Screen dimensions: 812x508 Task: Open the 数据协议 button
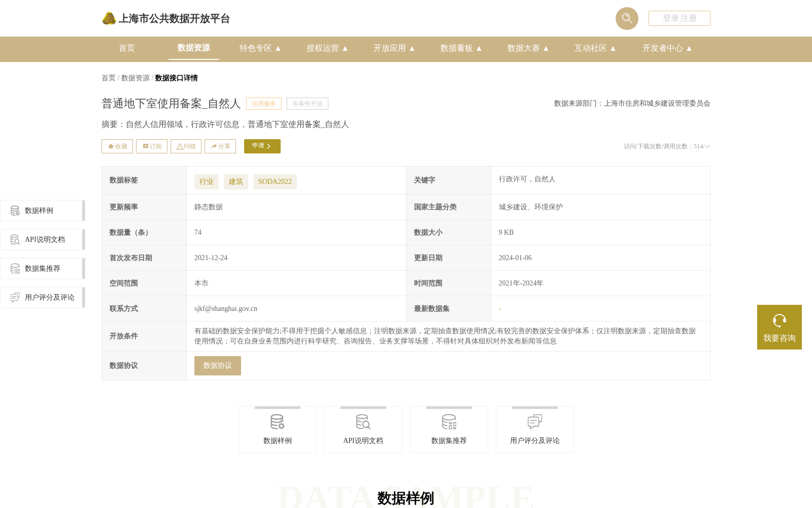point(218,366)
